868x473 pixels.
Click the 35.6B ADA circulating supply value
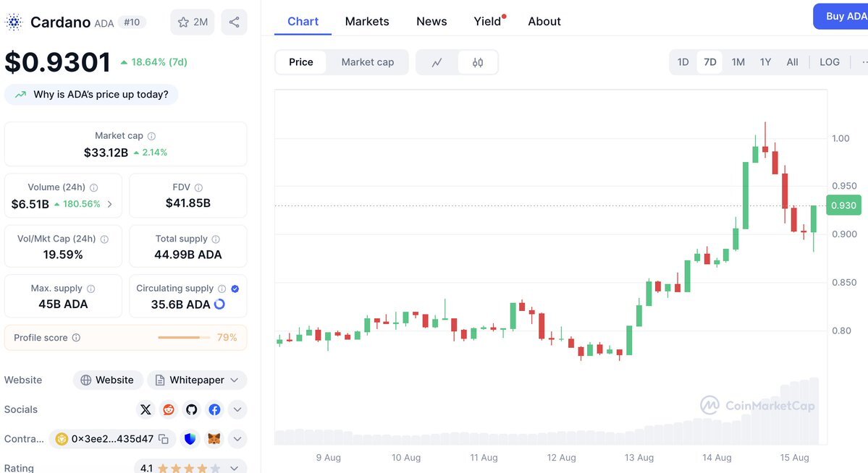tap(180, 304)
